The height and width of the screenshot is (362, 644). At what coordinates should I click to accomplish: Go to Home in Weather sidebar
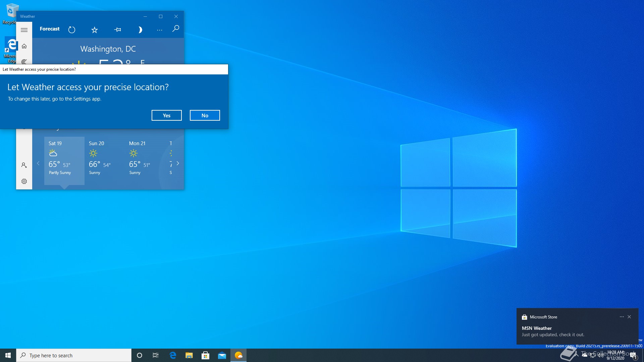pos(24,46)
